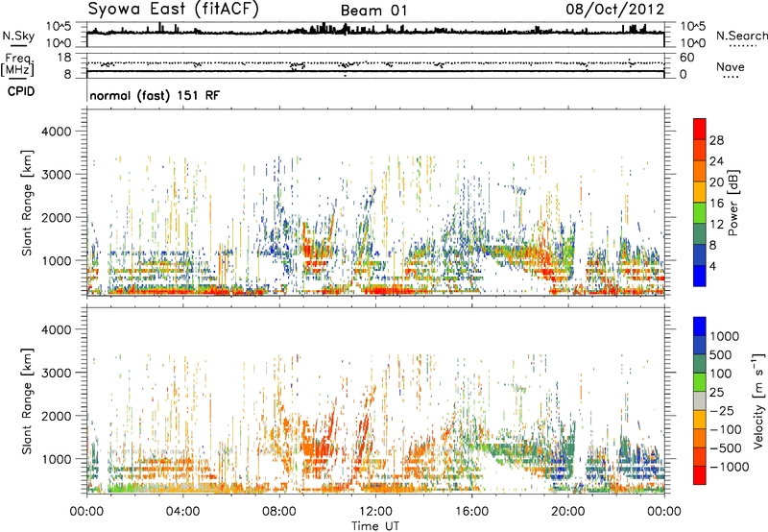Click the '28' value on Power colorbar
Viewport: 768px width, 532px height.
(716, 140)
